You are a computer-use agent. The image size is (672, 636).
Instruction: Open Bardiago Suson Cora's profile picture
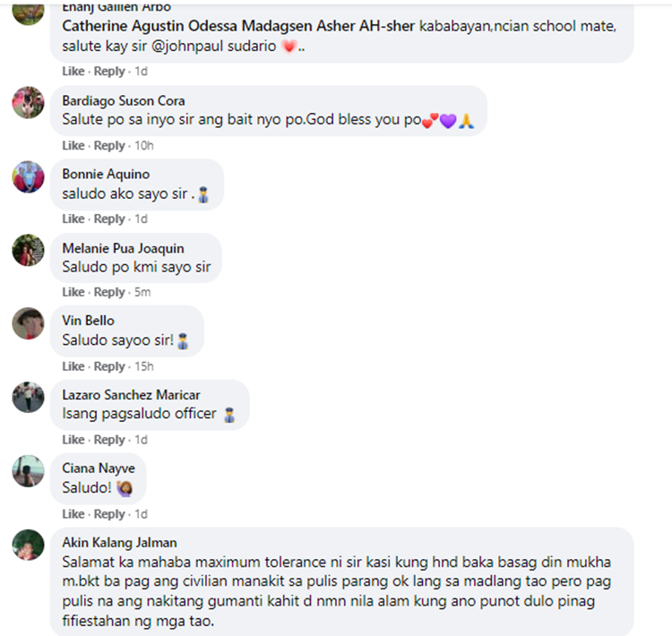point(28,103)
